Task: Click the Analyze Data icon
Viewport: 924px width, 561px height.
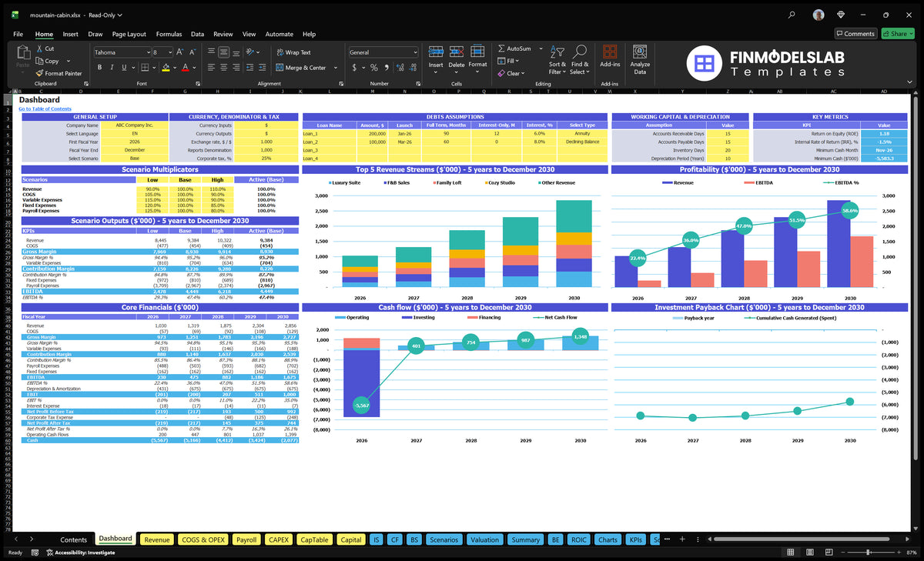Action: [640, 52]
